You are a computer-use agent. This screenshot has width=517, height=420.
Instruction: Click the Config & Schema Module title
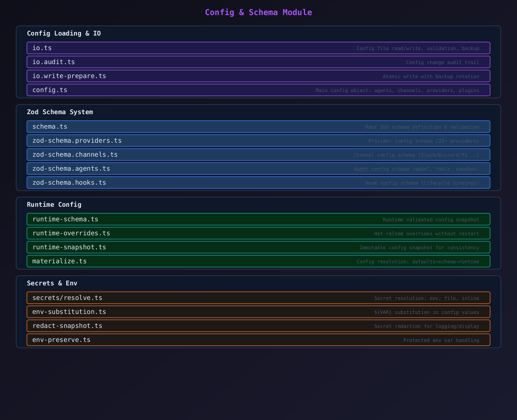258,12
